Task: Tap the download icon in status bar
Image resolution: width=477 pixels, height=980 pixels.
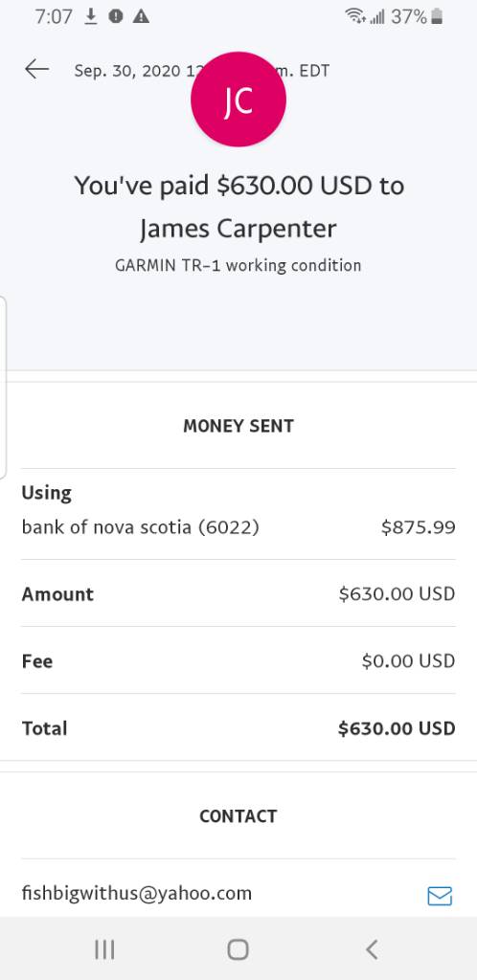Action: click(91, 17)
